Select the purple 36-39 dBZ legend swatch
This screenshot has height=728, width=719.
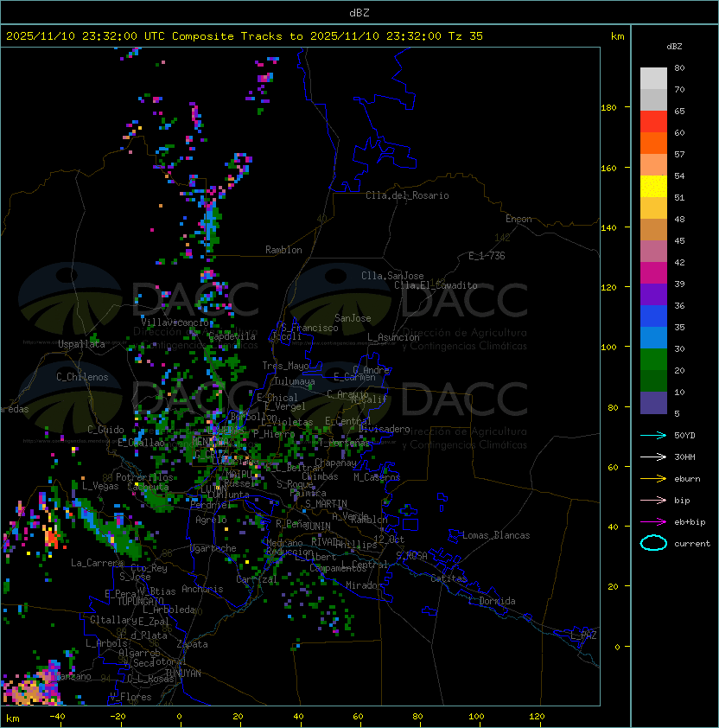[x=653, y=294]
